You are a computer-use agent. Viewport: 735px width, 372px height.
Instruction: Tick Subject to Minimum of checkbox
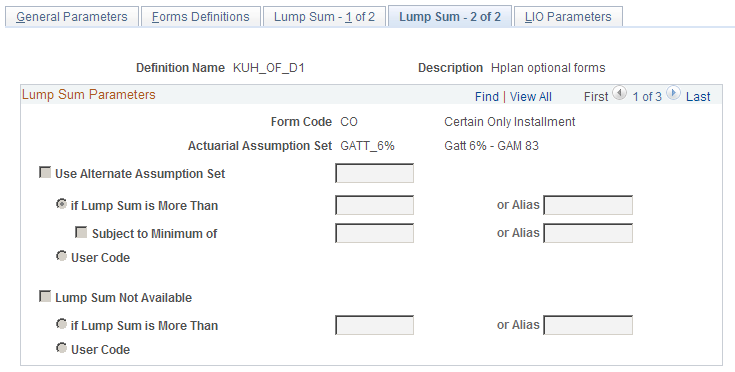pos(81,232)
